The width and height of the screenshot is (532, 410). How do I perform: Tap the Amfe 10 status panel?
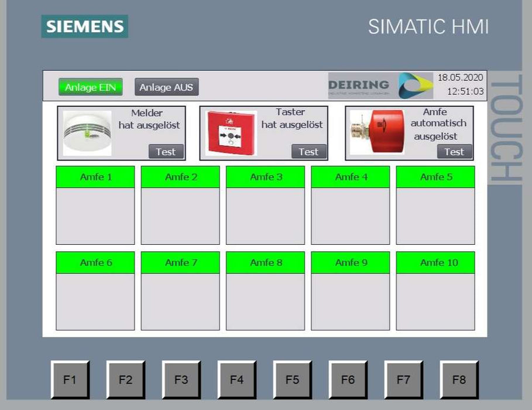click(435, 301)
